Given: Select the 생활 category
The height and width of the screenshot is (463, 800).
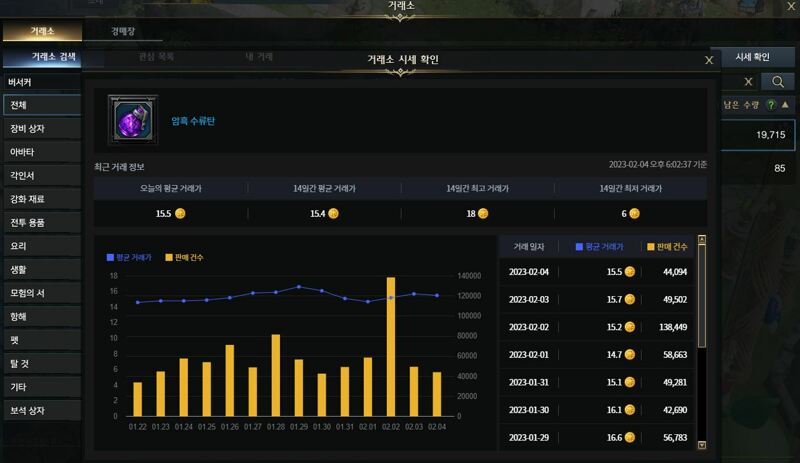Looking at the screenshot, I should (42, 270).
